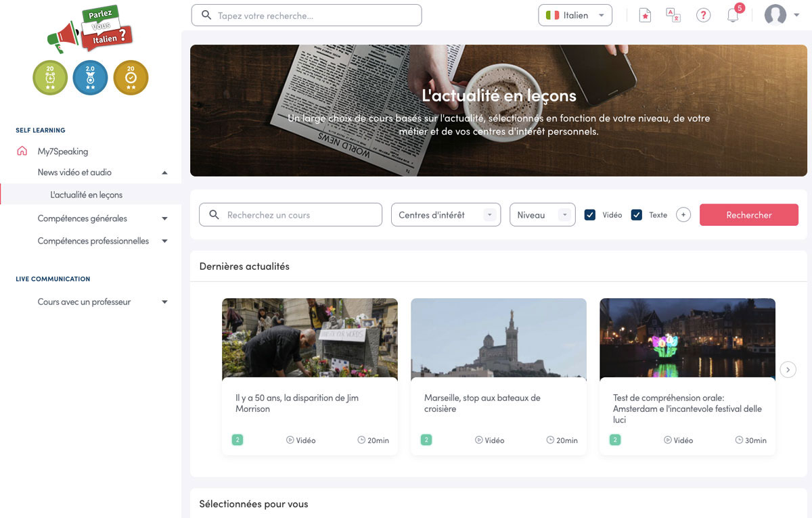Screen dimensions: 812x518
Task: Uncheck the Texte checkbox
Action: coord(636,215)
